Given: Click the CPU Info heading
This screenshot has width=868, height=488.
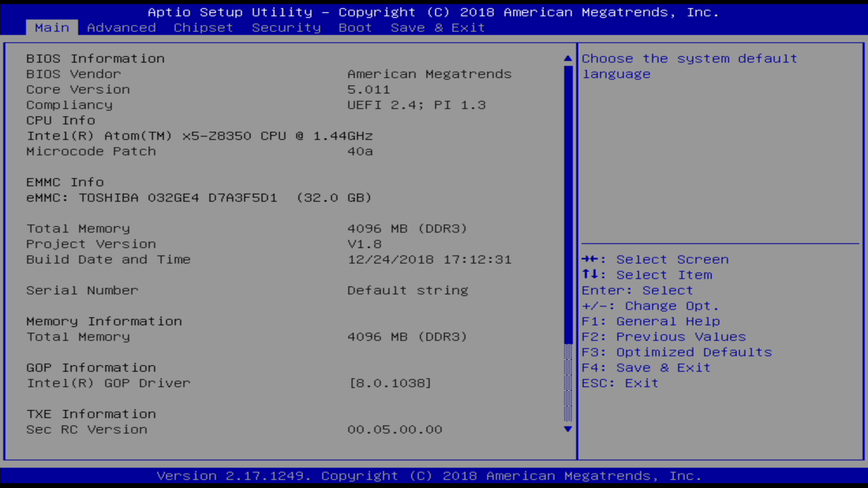Looking at the screenshot, I should 61,121.
